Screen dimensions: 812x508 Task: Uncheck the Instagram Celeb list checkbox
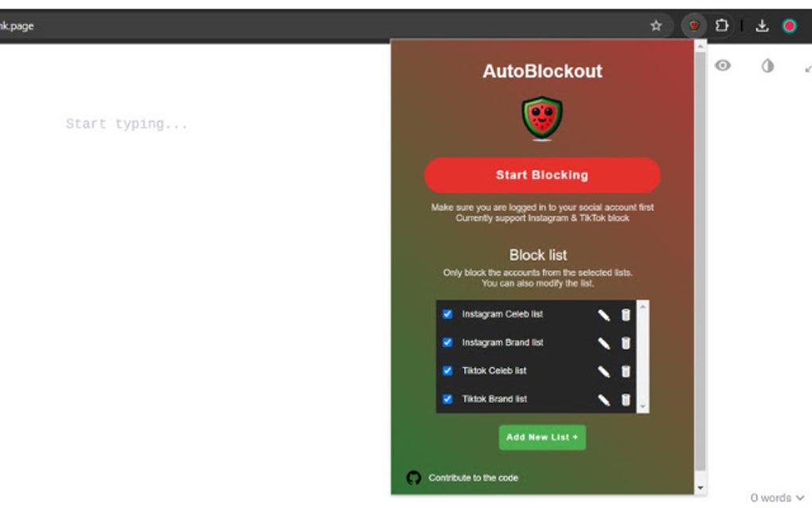click(447, 314)
